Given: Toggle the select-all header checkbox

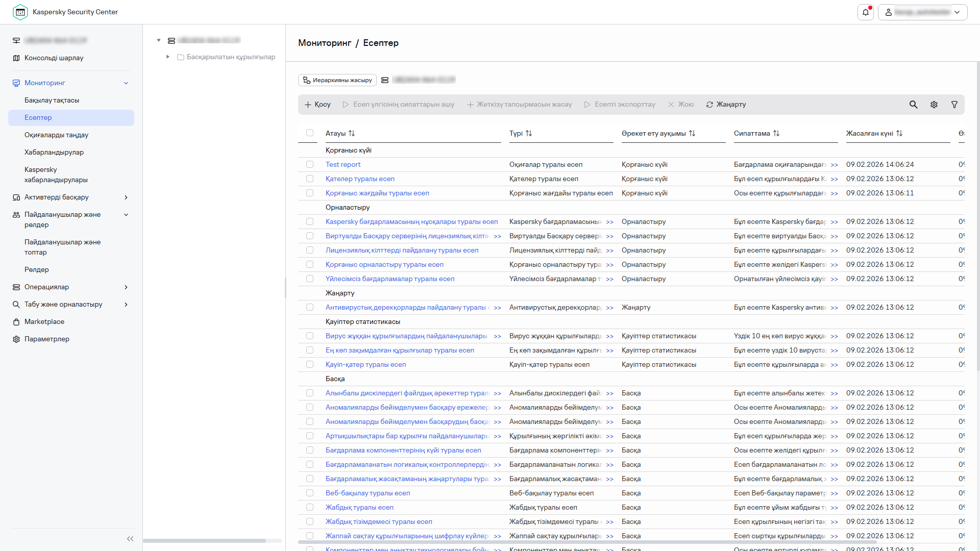Looking at the screenshot, I should coord(310,133).
